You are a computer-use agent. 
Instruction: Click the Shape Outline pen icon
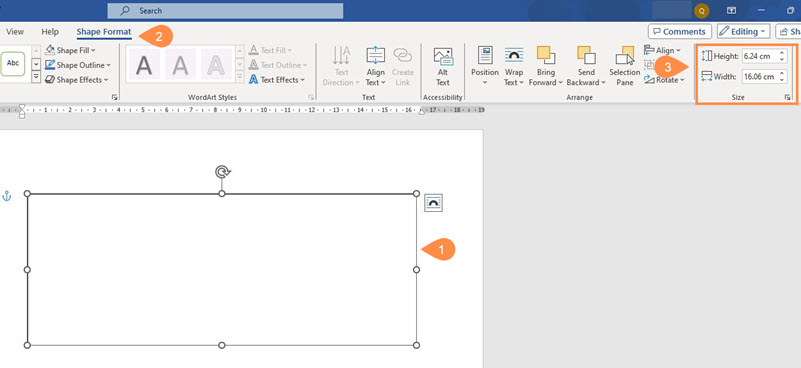[50, 65]
